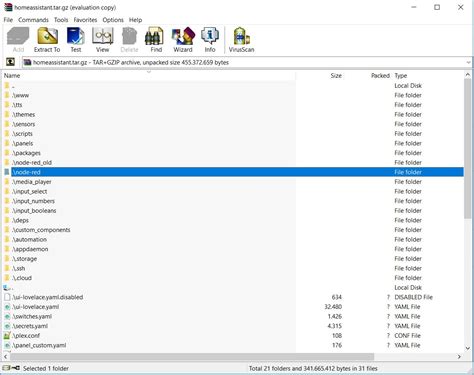Click the DISABLED File type cell
This screenshot has height=375, width=474.
(413, 297)
